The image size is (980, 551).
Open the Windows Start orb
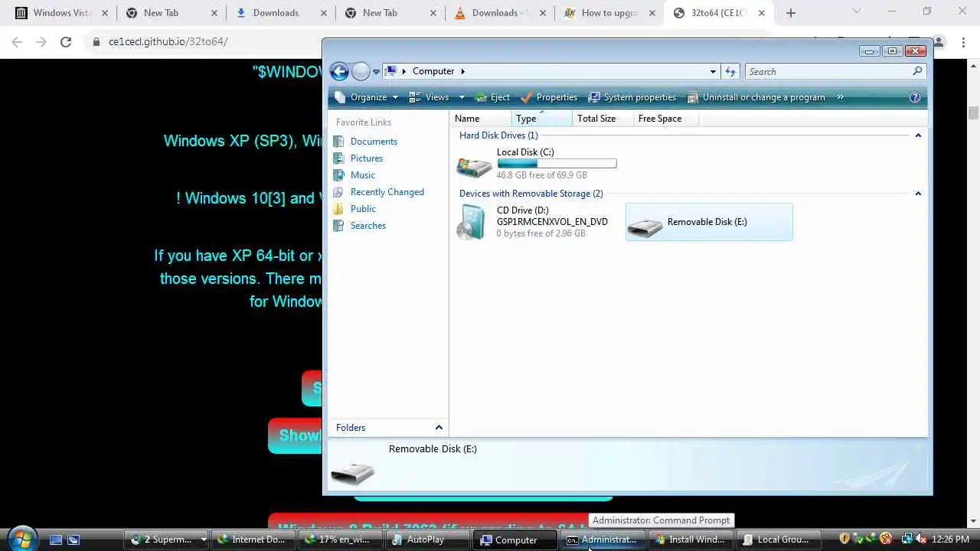[x=21, y=538]
